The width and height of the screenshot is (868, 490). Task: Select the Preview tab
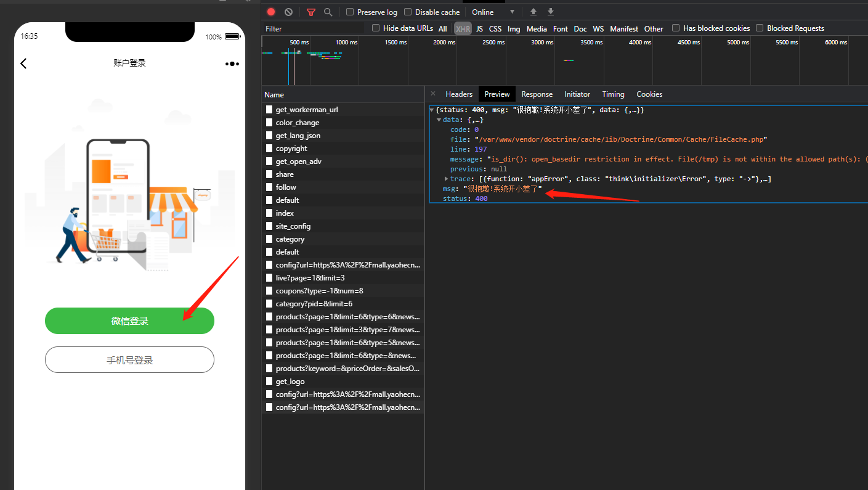[497, 94]
